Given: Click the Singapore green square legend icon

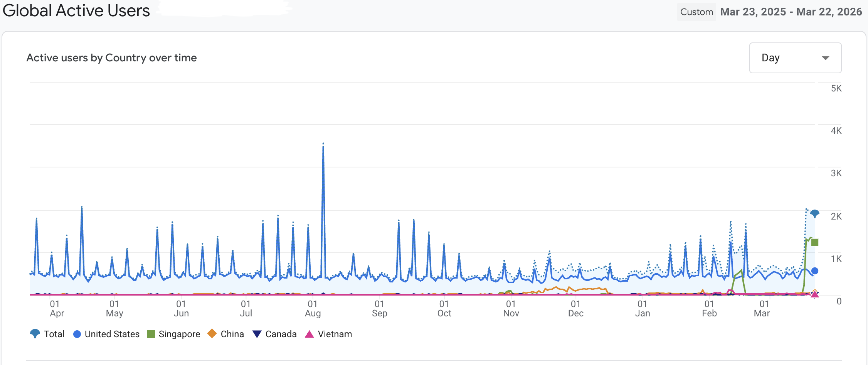Looking at the screenshot, I should click(x=151, y=334).
